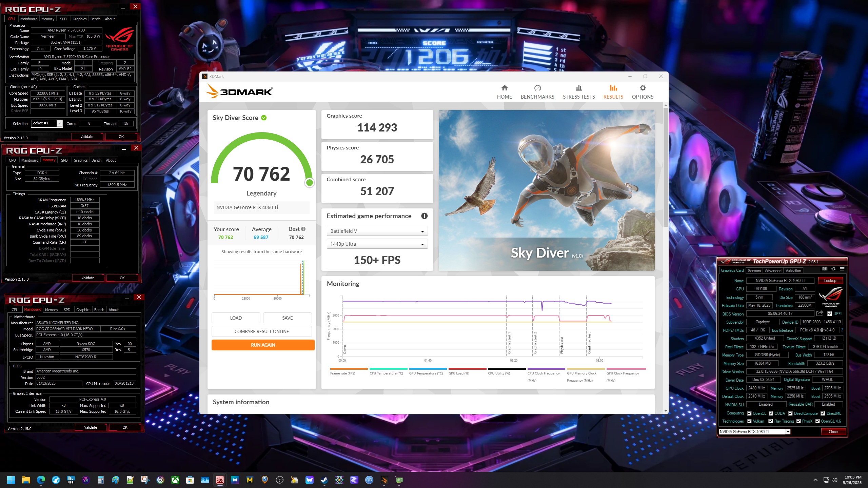Open the Windows Start menu
The width and height of the screenshot is (868, 488).
coord(11,480)
